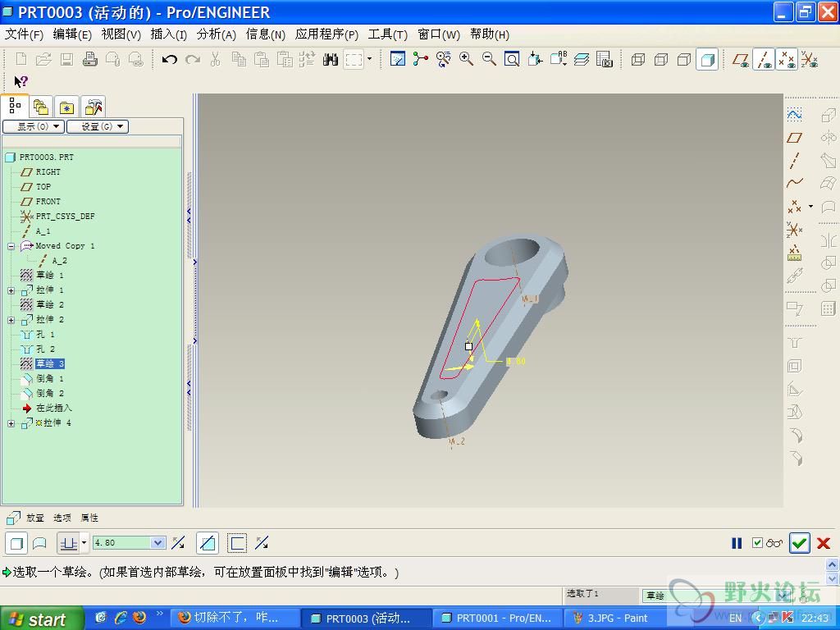Expand the 拉伸 1 tree node
The width and height of the screenshot is (840, 630).
coord(11,290)
